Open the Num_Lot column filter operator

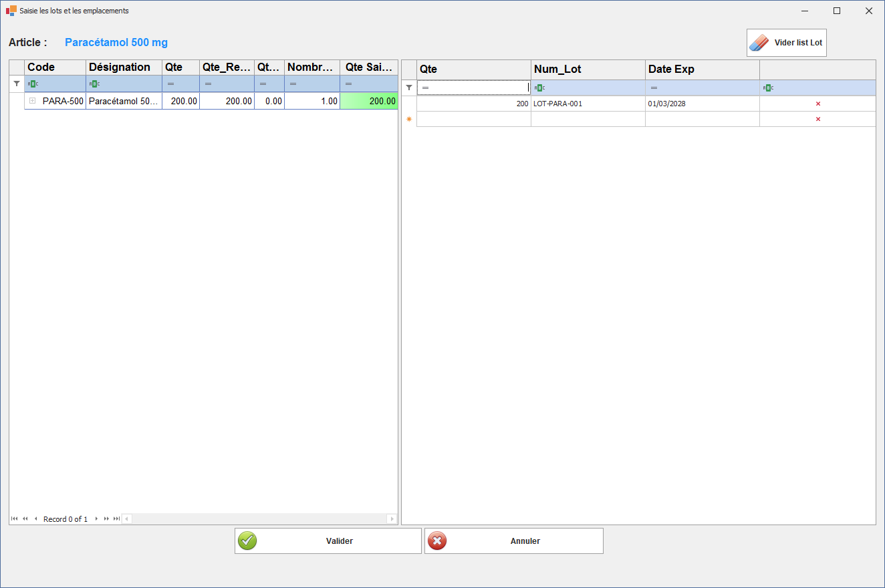tap(539, 88)
